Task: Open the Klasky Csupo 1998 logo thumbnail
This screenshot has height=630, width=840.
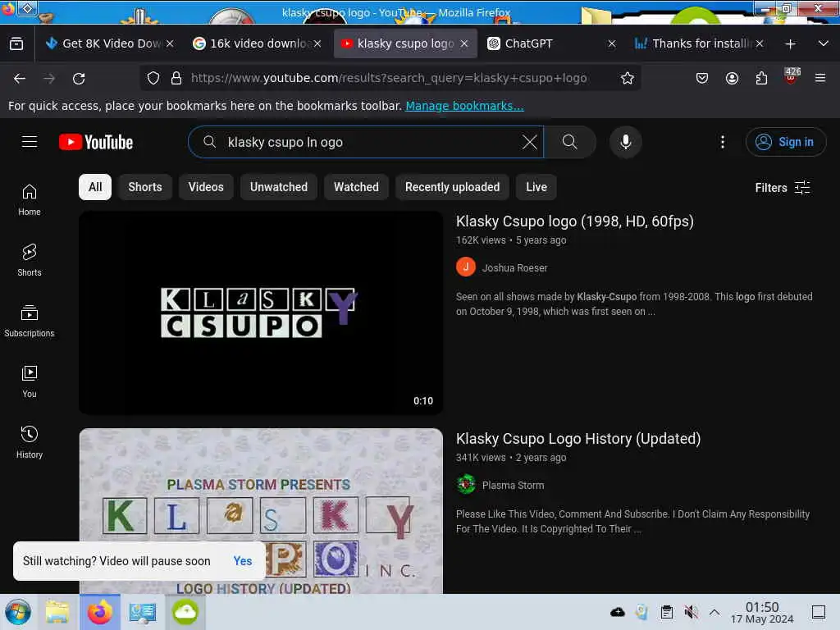Action: [x=261, y=313]
